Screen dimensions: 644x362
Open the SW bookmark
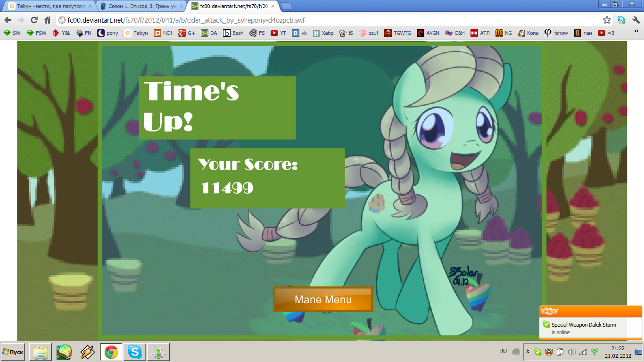[x=12, y=33]
